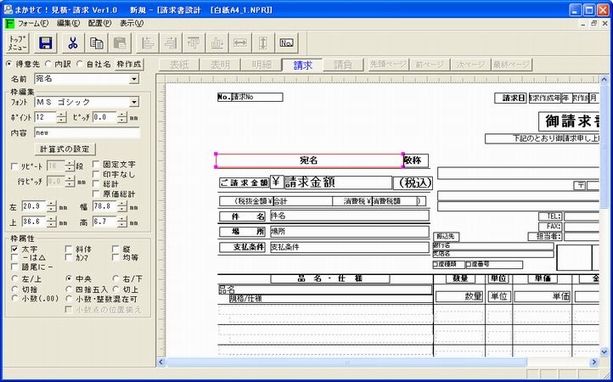Select the 内訳 radio button
The image size is (613, 382).
[48, 64]
